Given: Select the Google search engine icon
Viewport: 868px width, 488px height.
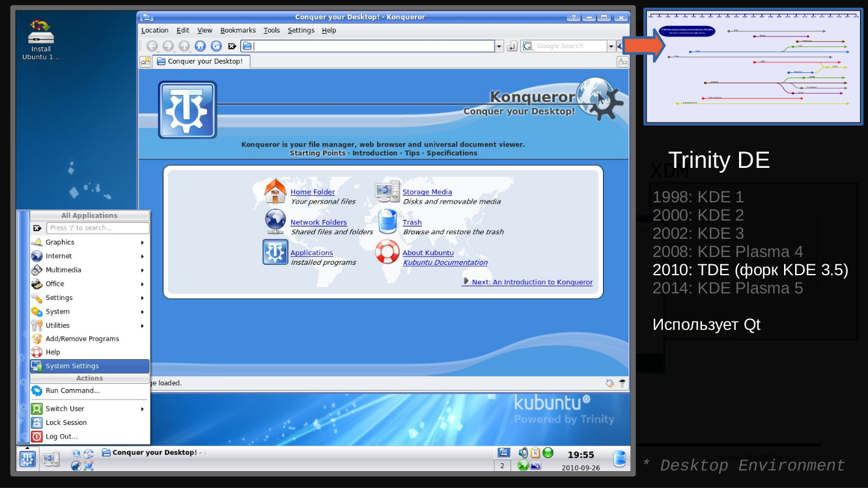Looking at the screenshot, I should [x=527, y=46].
